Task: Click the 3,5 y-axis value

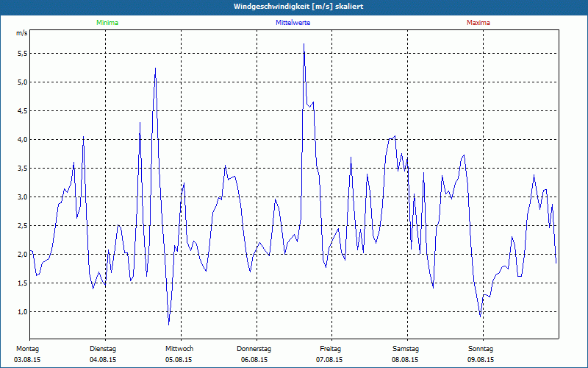Action: 23,169
